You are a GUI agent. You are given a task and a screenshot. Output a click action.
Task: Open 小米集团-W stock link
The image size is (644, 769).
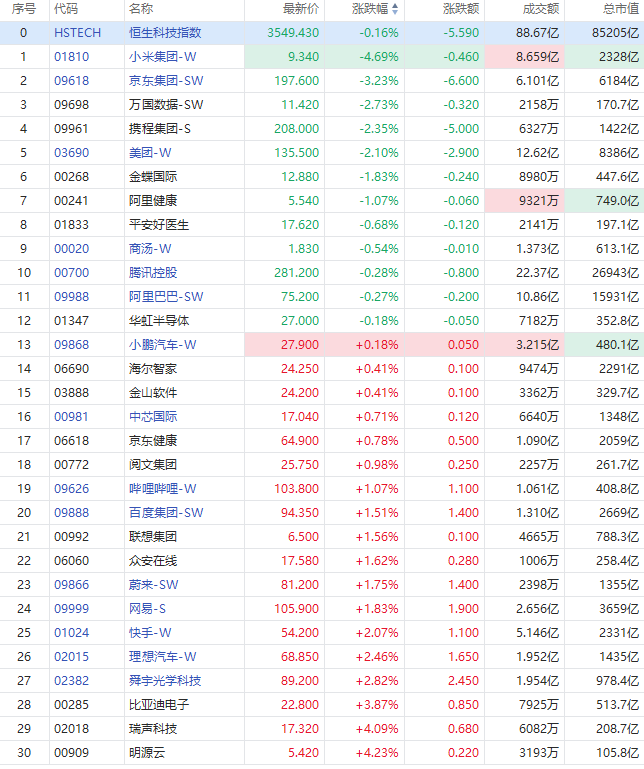tap(162, 57)
